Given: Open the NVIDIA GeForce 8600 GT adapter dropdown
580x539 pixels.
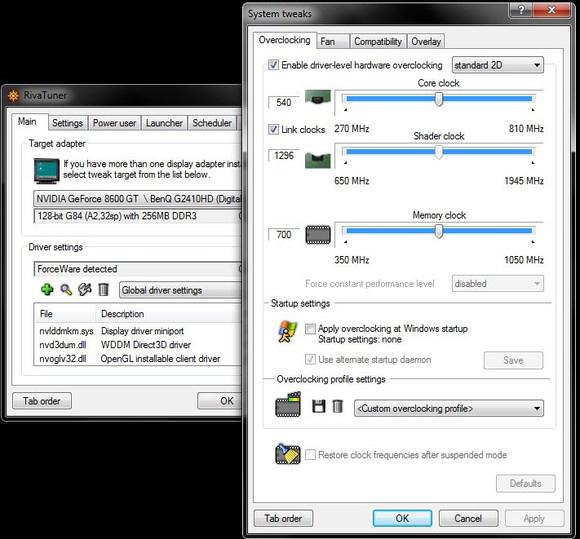Looking at the screenshot, I should (138, 199).
